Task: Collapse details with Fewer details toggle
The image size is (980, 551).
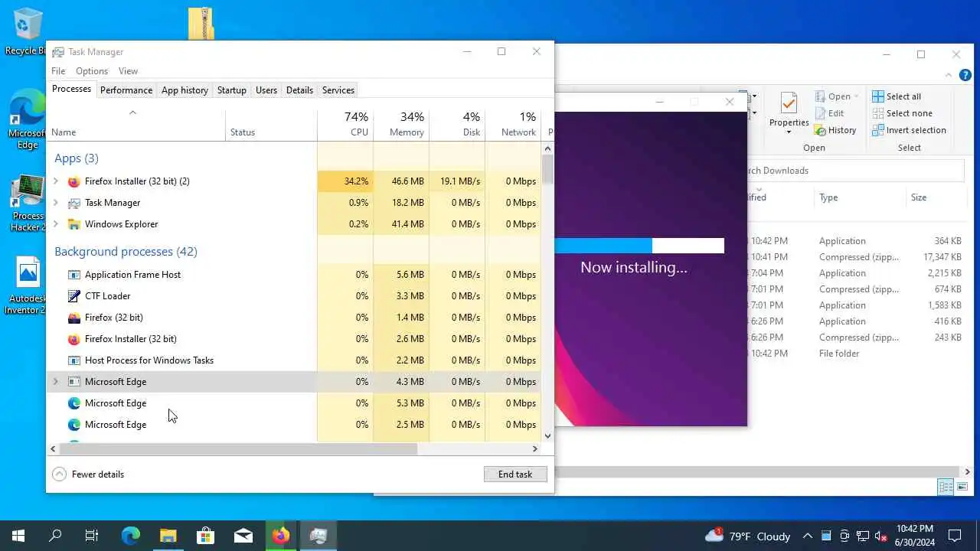Action: [x=88, y=474]
